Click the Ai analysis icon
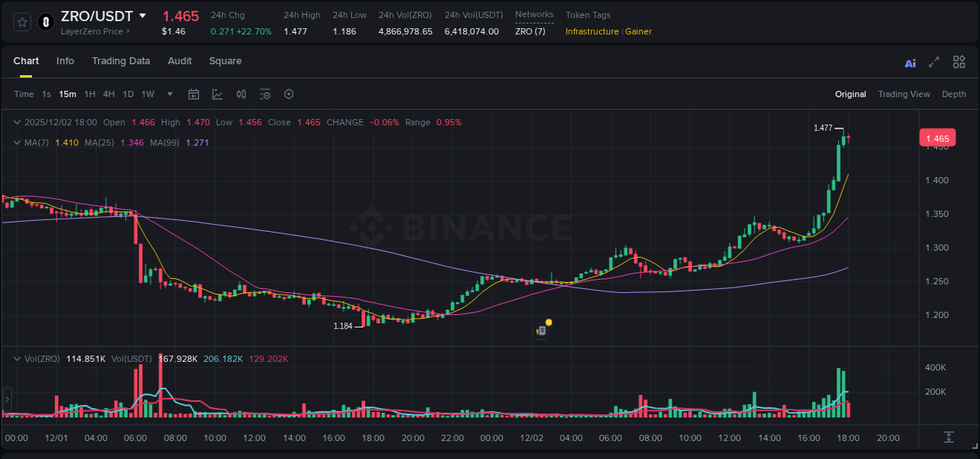The width and height of the screenshot is (980, 459). [909, 62]
